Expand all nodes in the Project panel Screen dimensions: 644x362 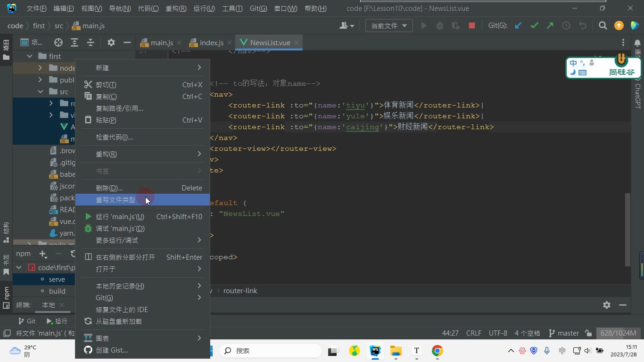(x=74, y=42)
